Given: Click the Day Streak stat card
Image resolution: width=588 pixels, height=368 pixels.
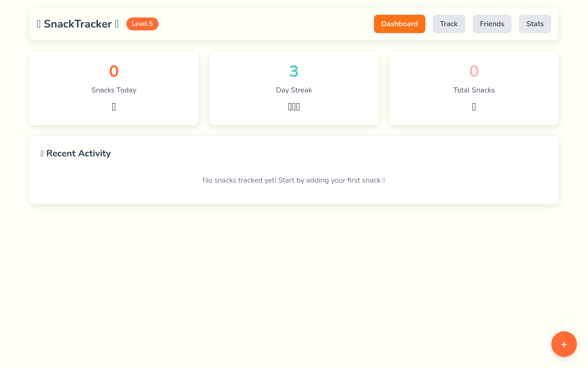Looking at the screenshot, I should [x=294, y=88].
